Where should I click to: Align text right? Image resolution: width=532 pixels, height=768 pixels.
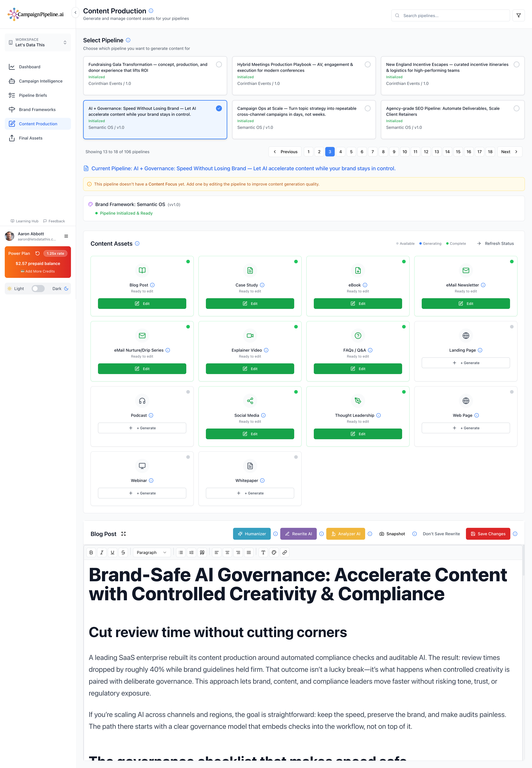238,552
